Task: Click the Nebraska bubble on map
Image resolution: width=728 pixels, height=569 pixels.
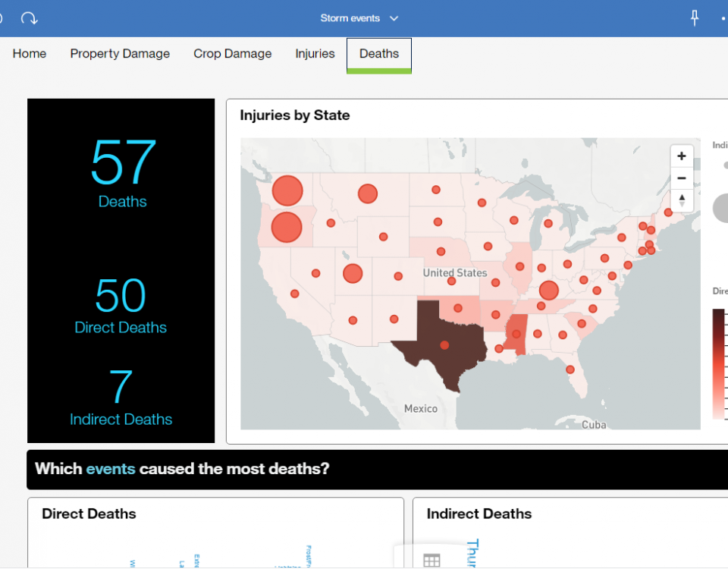Action: coord(441,252)
